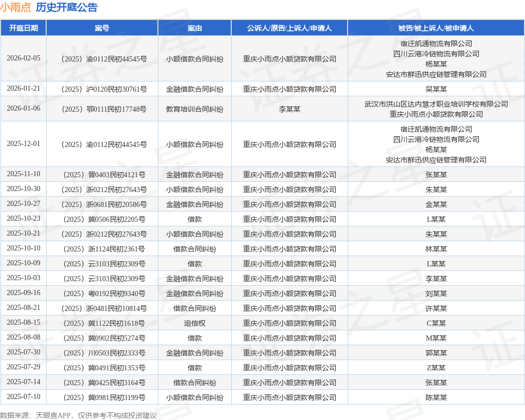
Task: Click plaintiff 李某某 in 2026-01-06 row
Action: point(289,109)
